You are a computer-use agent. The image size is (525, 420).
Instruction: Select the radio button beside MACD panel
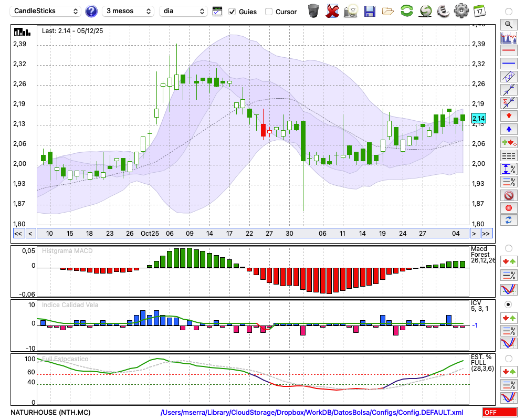[x=508, y=248]
